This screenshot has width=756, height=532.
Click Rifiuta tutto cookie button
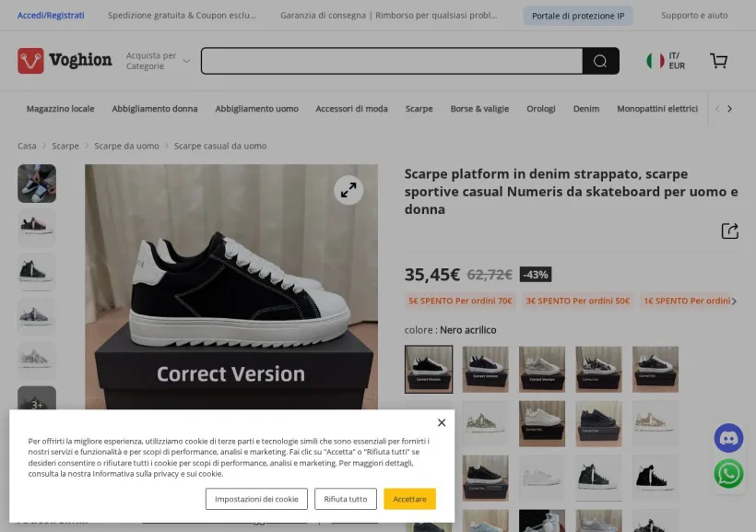click(x=346, y=499)
